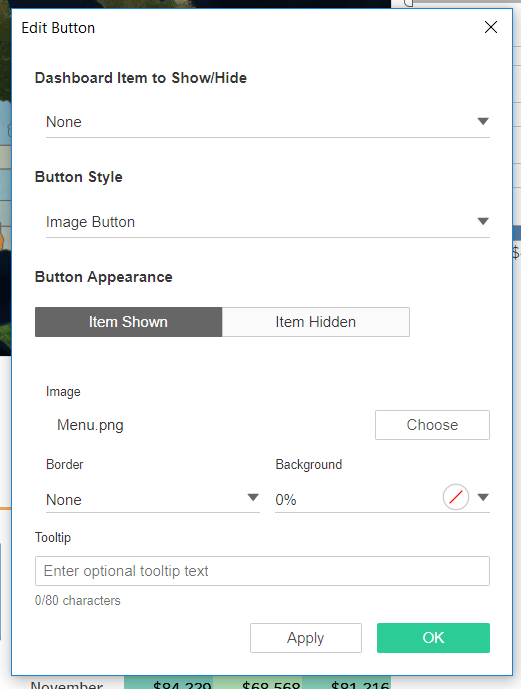This screenshot has width=521, height=689.
Task: Click the $81,216 November cell behind dialog
Action: (x=360, y=685)
